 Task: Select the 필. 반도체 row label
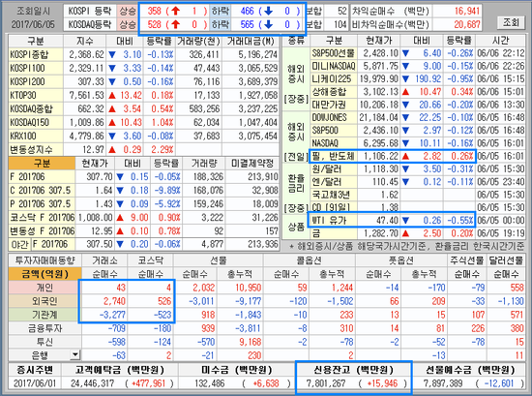pyautogui.click(x=334, y=156)
